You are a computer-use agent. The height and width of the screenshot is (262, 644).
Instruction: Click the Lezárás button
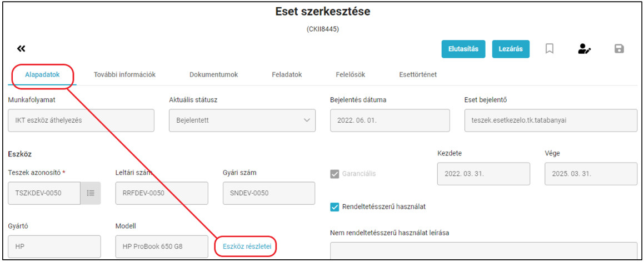[511, 49]
